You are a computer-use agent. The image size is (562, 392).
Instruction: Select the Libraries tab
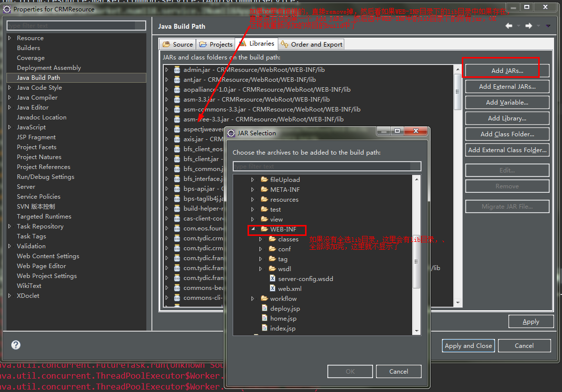click(256, 44)
